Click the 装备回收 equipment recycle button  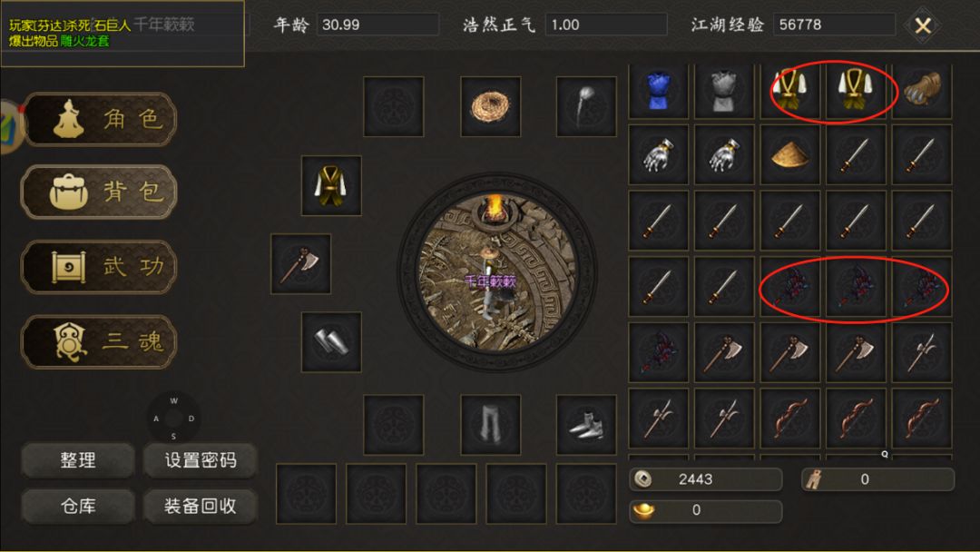pyautogui.click(x=201, y=506)
